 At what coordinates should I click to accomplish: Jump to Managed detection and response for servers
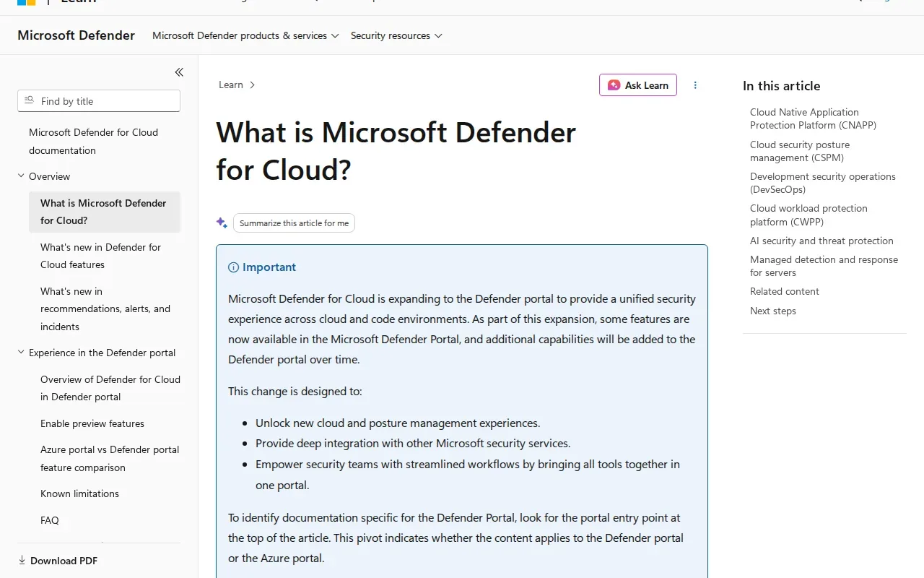(x=824, y=266)
